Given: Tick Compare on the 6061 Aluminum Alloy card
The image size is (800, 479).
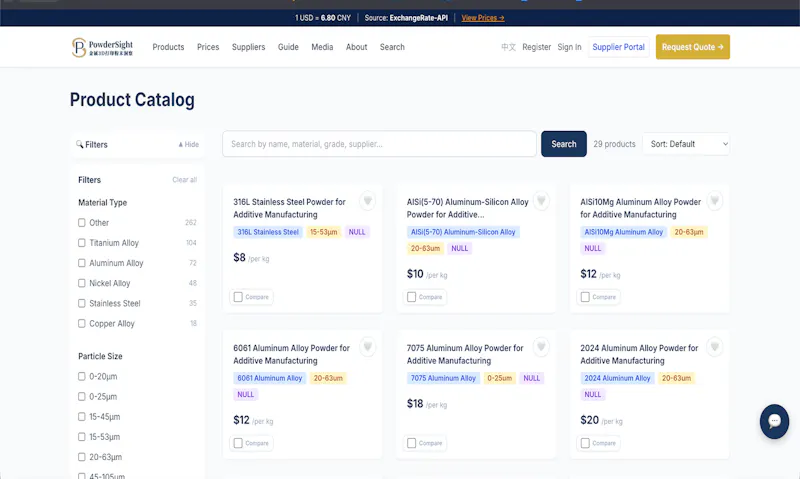Looking at the screenshot, I should click(238, 443).
